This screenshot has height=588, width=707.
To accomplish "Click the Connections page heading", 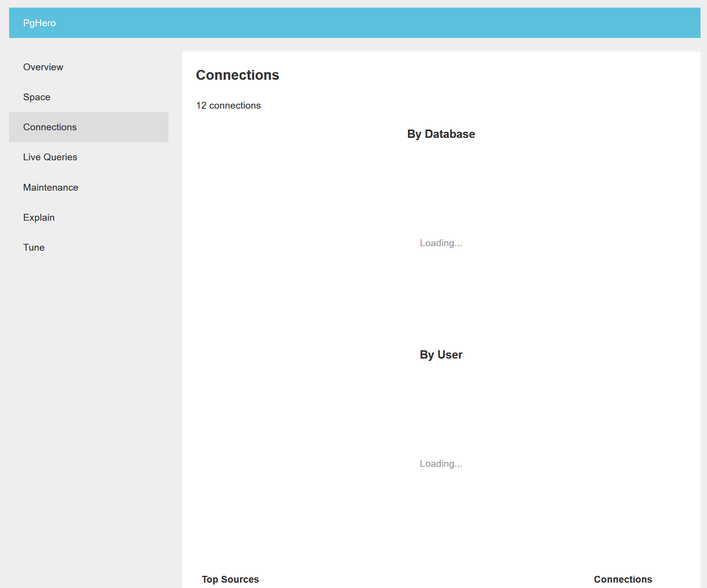I will coord(238,75).
